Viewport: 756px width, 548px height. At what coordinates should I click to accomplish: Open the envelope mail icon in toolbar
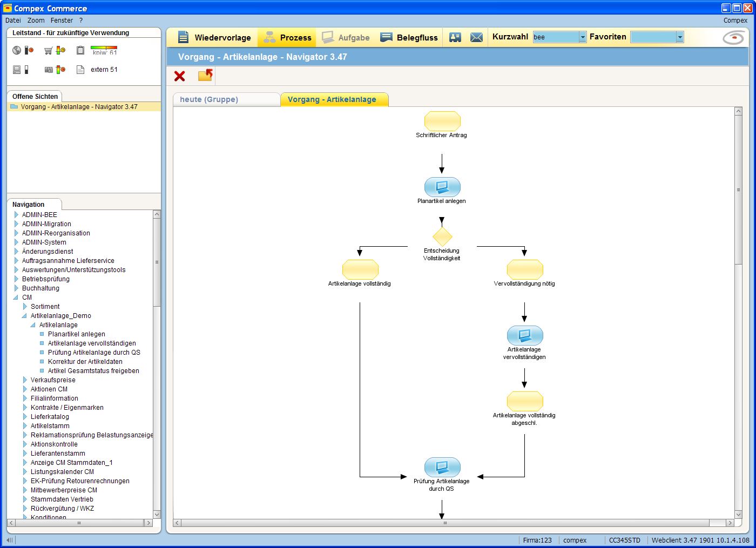pos(476,37)
